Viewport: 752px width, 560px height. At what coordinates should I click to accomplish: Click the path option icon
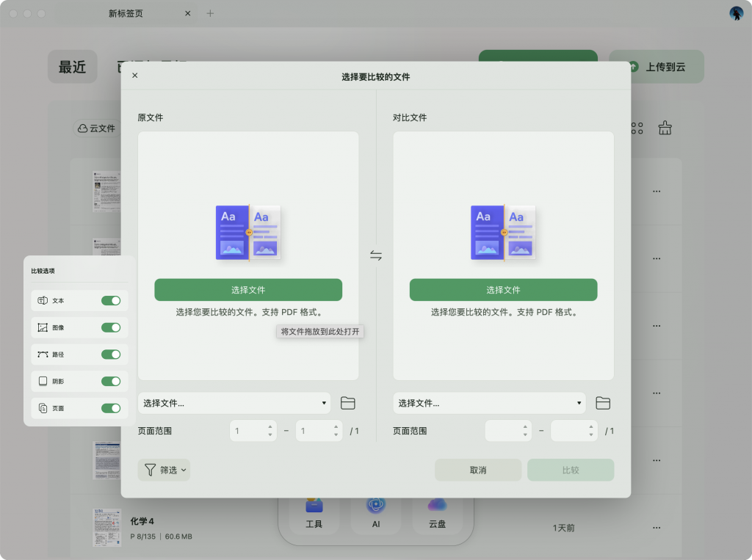(x=43, y=354)
